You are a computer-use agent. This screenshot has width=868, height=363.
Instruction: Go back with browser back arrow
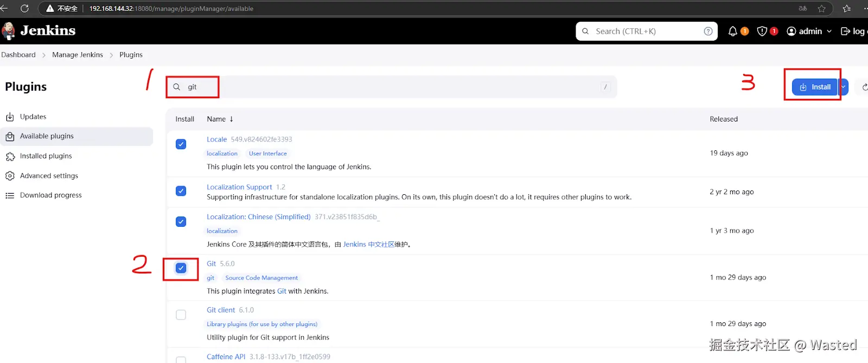click(4, 8)
